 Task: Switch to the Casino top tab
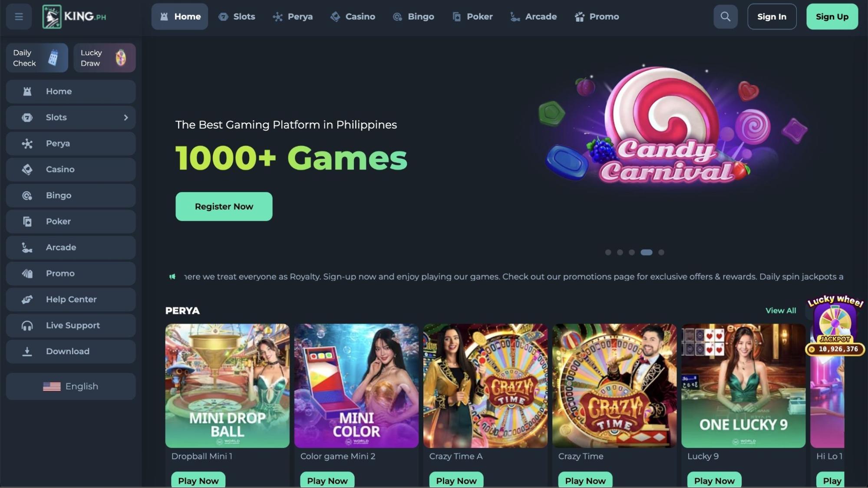point(353,17)
